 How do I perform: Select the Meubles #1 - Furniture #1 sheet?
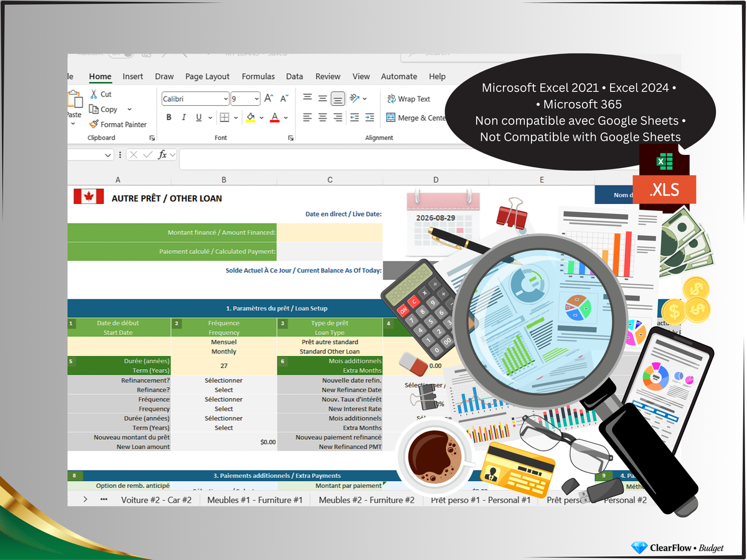[255, 500]
